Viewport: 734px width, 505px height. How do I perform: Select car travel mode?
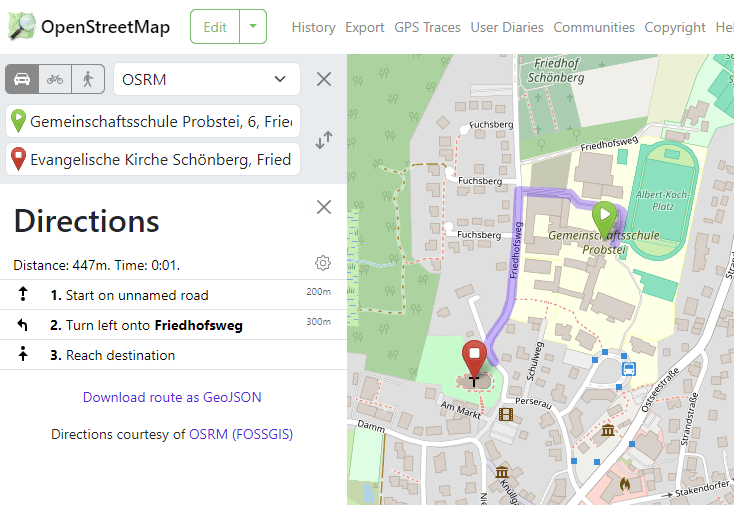(23, 79)
